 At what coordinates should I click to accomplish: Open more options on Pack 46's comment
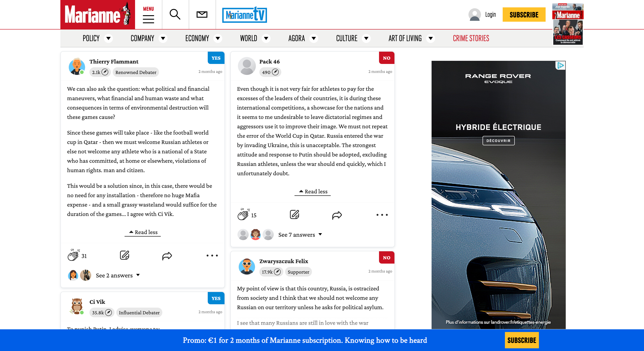pos(382,215)
